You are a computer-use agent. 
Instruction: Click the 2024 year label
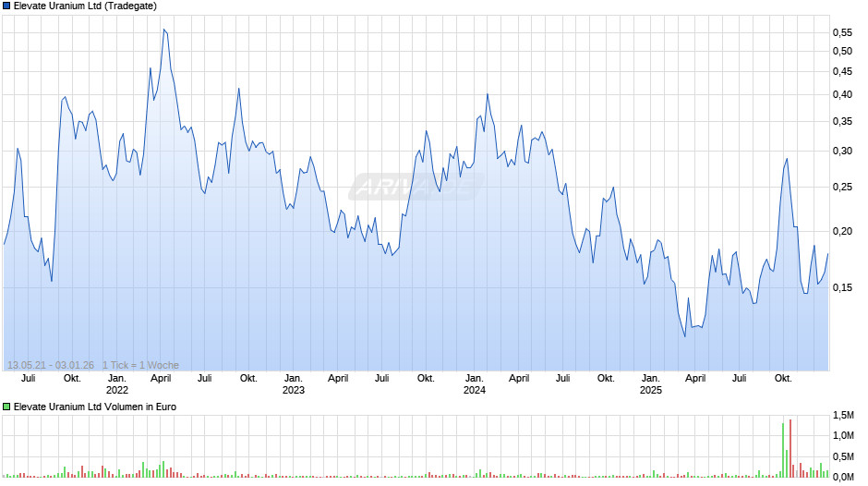[475, 390]
